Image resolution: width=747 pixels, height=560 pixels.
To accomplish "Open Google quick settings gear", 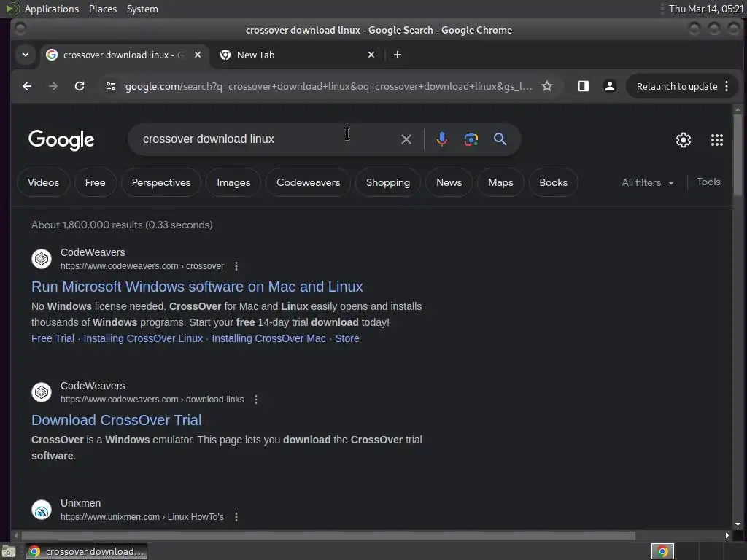I will [683, 139].
